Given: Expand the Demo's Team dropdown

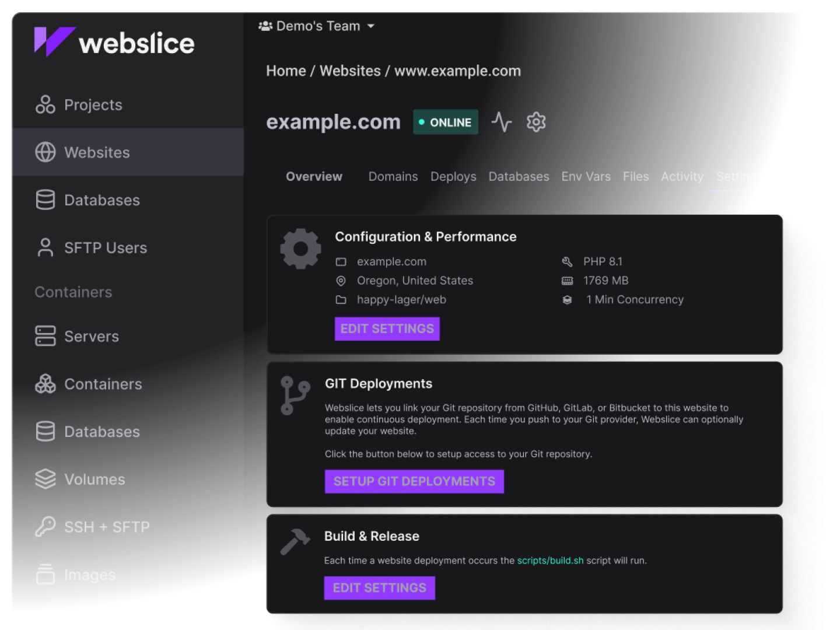Looking at the screenshot, I should point(317,26).
